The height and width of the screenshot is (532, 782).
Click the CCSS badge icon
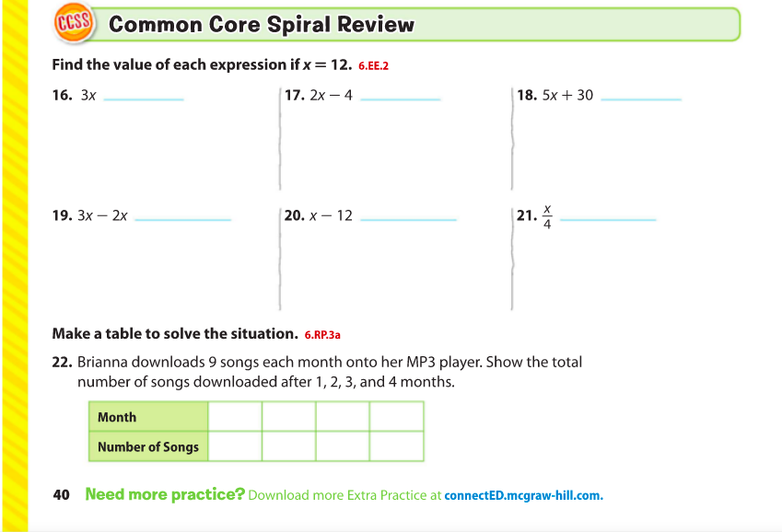(x=71, y=25)
